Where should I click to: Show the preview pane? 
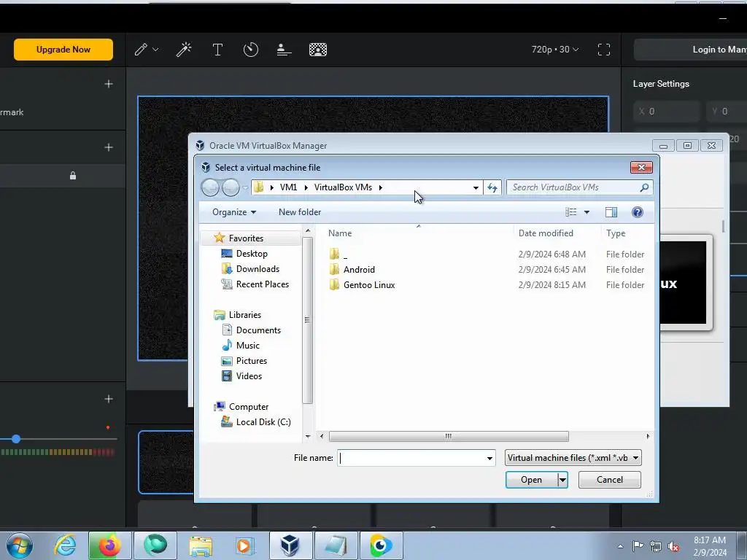611,212
